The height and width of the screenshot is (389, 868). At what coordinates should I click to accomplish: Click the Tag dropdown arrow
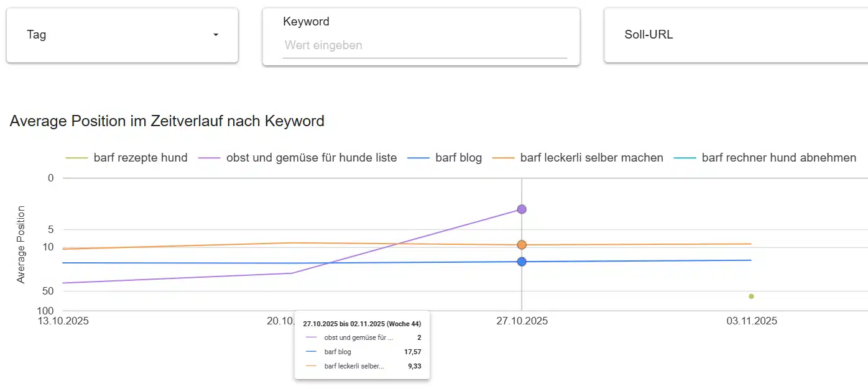216,35
